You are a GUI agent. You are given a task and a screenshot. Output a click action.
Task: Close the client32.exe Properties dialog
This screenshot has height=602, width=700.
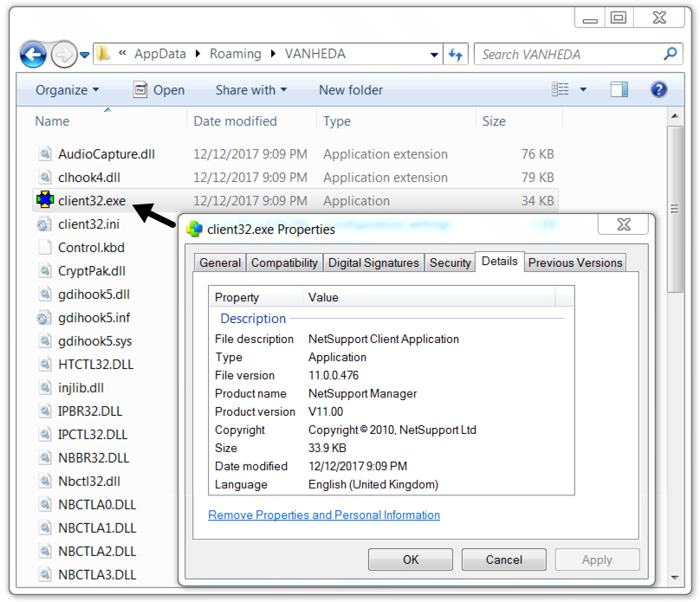click(x=623, y=224)
